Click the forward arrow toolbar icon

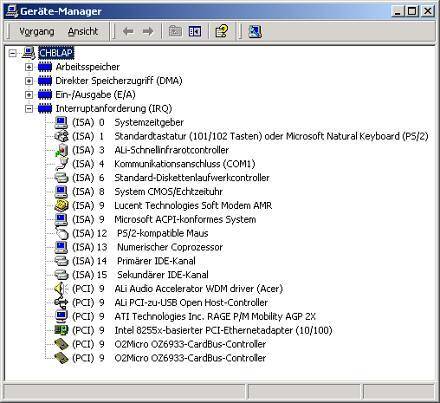(148, 32)
